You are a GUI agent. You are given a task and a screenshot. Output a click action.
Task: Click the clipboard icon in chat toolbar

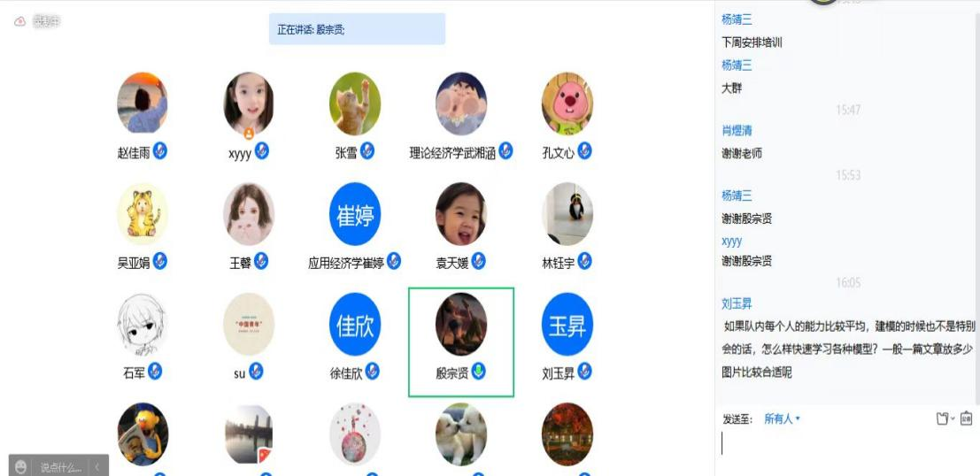click(x=966, y=418)
